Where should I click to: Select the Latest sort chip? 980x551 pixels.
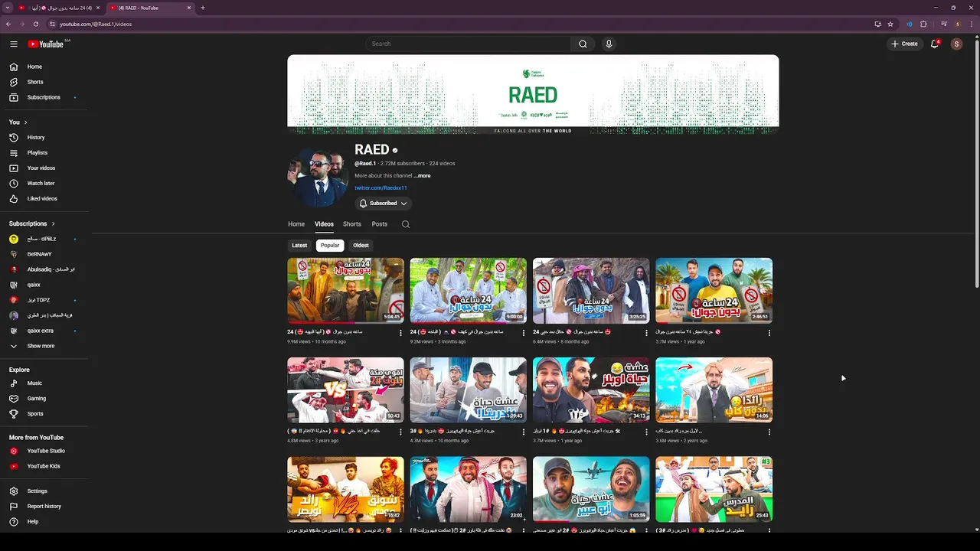pos(299,246)
